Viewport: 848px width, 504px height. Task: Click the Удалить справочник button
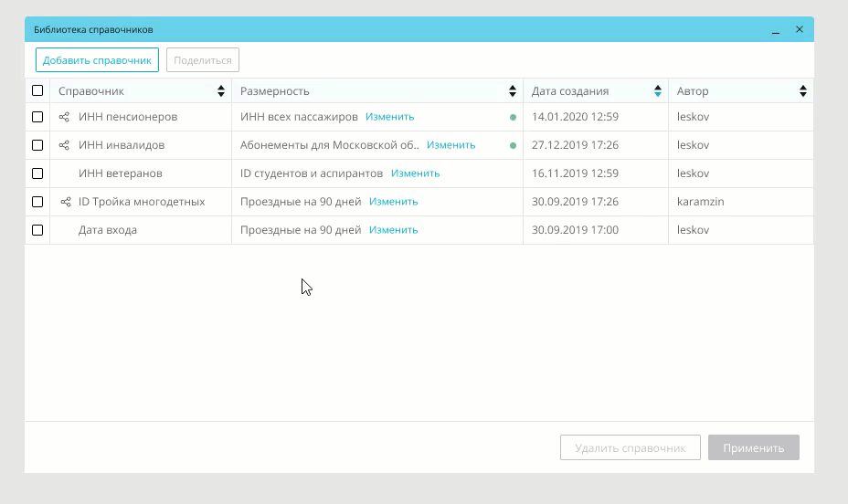[630, 448]
